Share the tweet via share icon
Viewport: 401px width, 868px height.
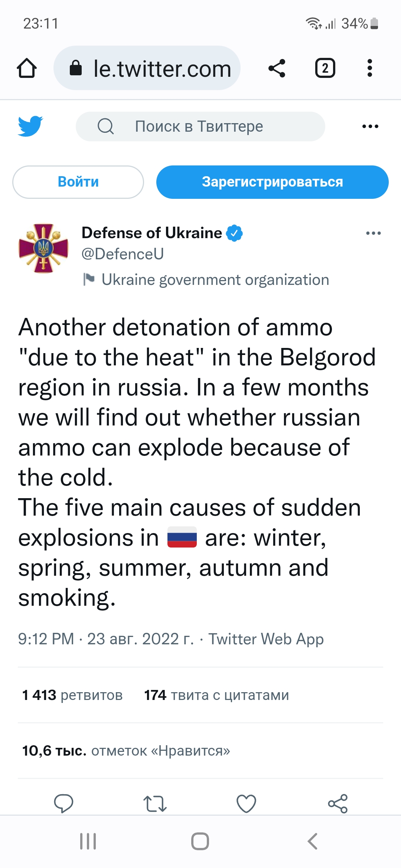[338, 803]
